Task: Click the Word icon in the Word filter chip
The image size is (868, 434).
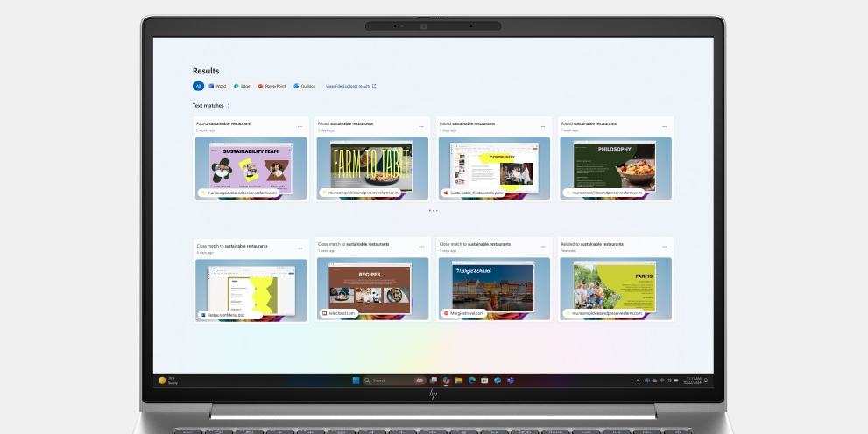Action: [x=211, y=87]
